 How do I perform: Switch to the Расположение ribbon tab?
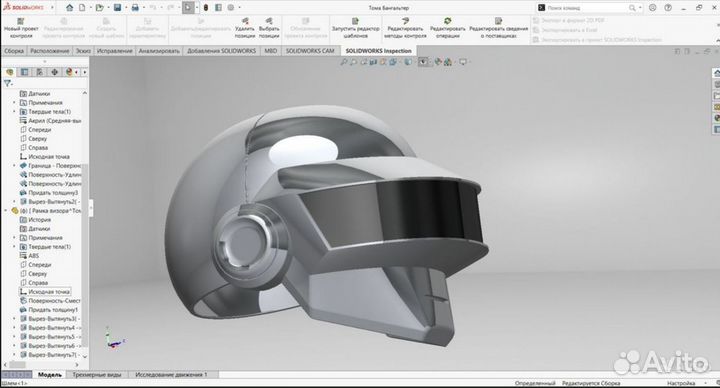[50, 51]
